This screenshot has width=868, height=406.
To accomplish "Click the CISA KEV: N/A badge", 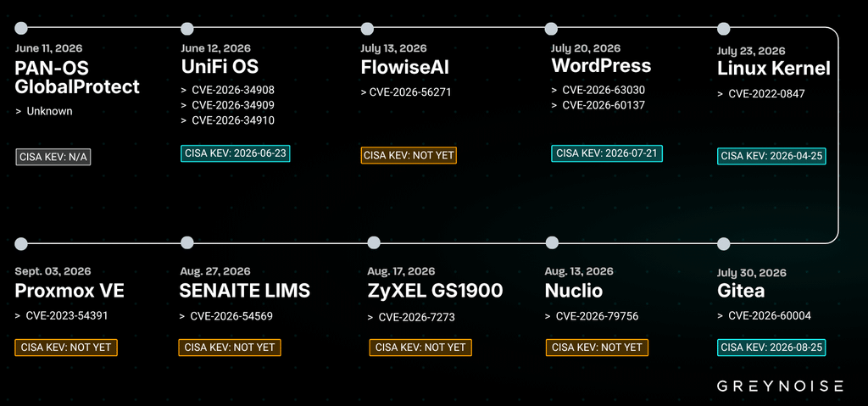I will (x=53, y=157).
